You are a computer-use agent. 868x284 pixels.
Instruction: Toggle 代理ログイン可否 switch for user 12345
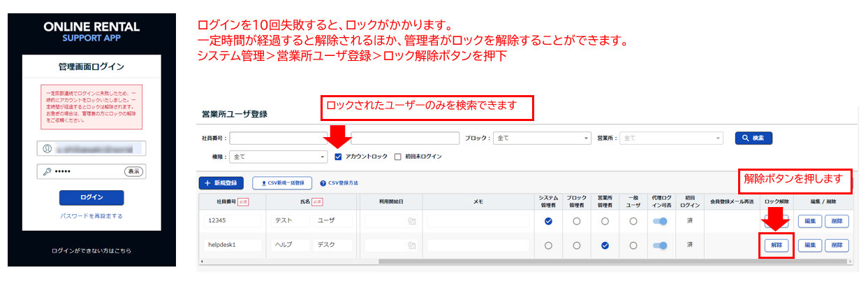point(659,221)
